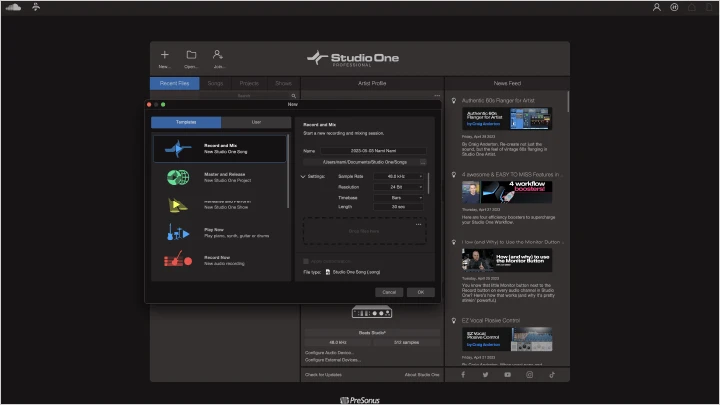Click the Drop files here area
This screenshot has height=405, width=720.
pos(364,231)
